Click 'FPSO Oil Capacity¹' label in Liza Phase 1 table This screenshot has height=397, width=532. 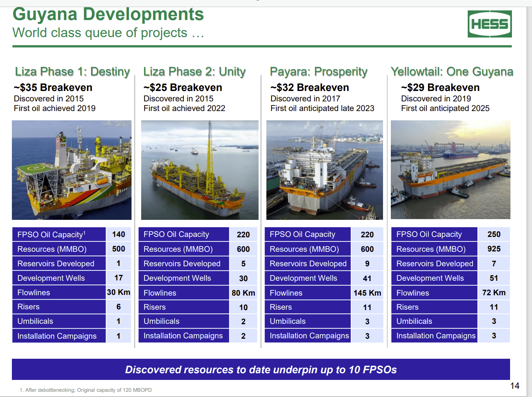[52, 235]
